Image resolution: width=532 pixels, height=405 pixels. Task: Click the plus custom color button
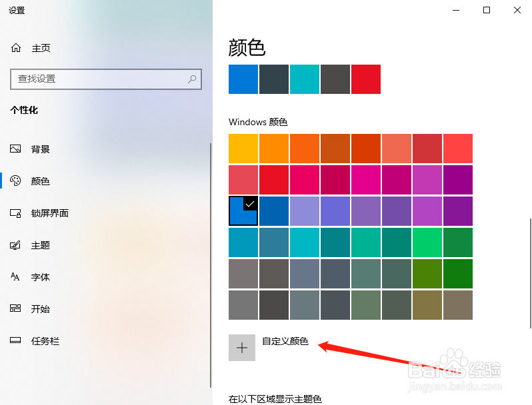(x=242, y=348)
